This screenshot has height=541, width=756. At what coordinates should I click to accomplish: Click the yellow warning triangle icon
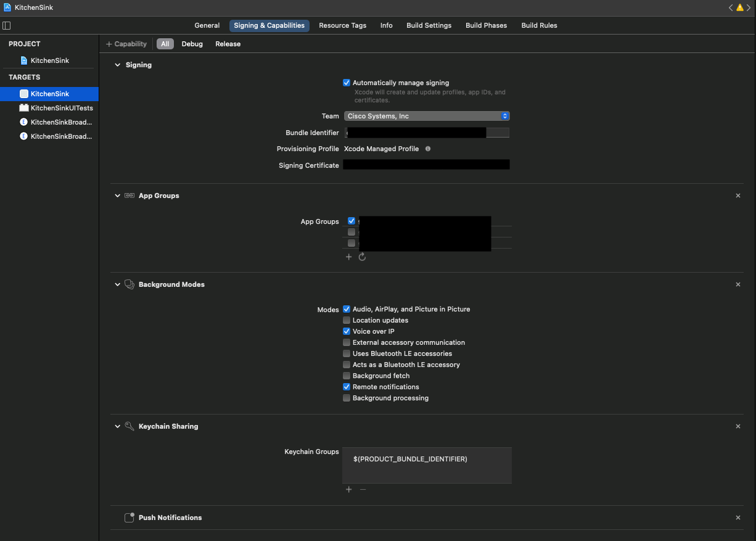740,7
